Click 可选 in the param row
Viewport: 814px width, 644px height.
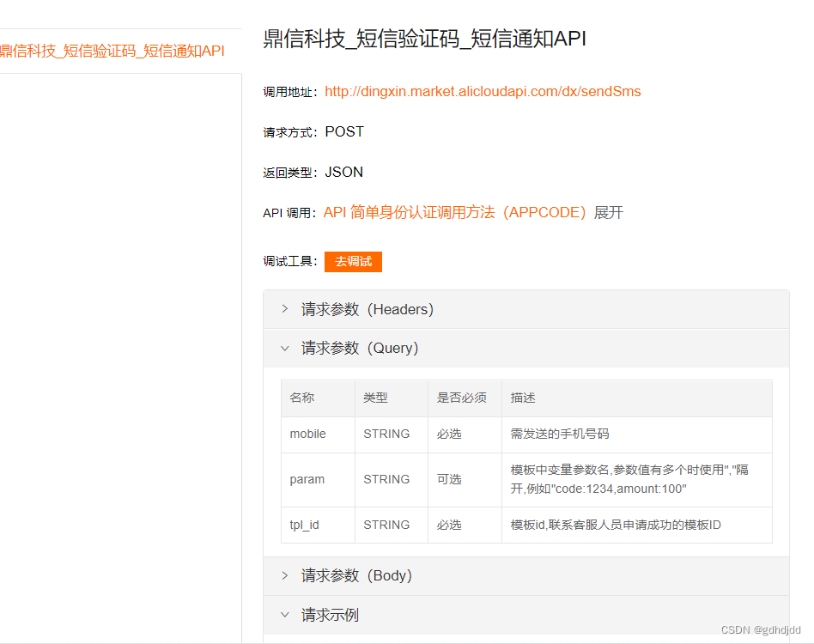(x=449, y=479)
